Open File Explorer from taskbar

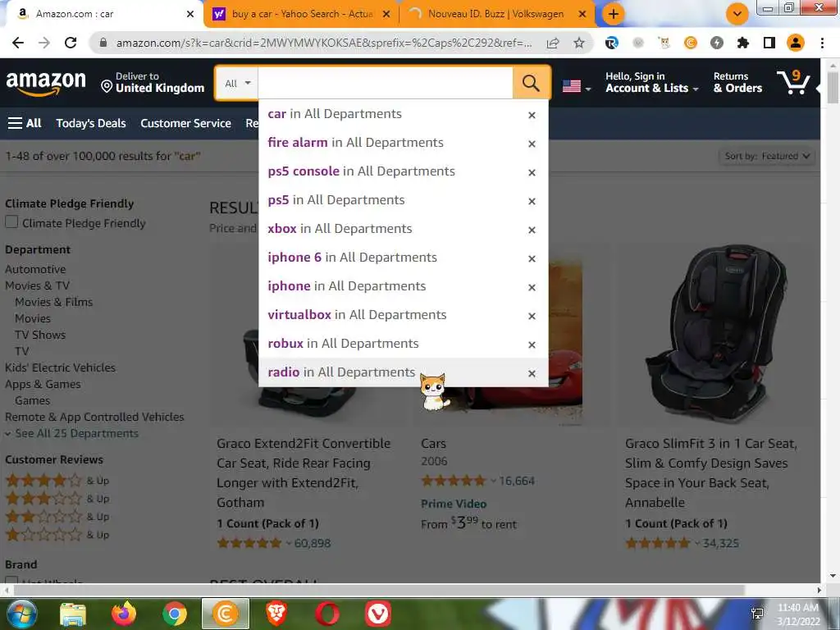[73, 614]
